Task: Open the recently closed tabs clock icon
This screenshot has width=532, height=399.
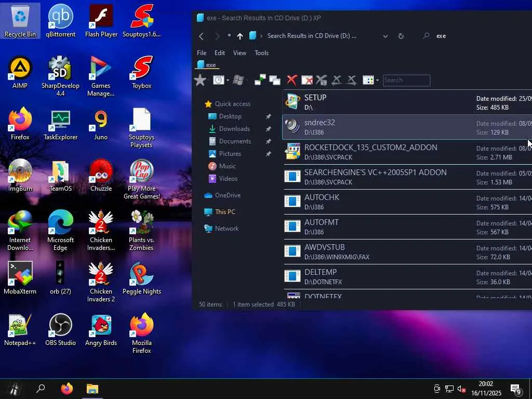Action: coord(218,80)
